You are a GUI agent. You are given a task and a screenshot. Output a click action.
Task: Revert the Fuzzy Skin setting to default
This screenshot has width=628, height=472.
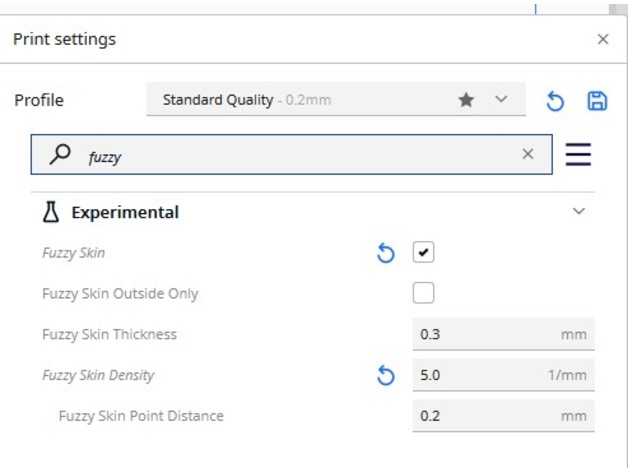point(386,254)
